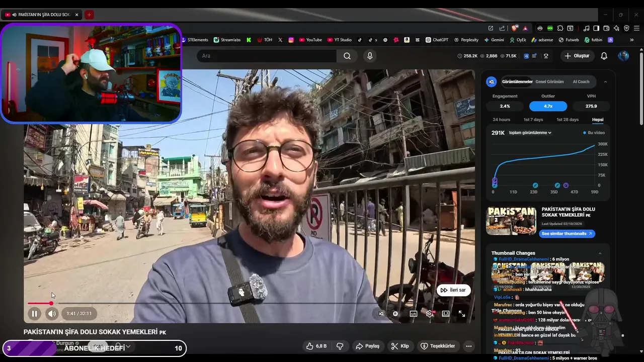Click the Klip scissors button
The height and width of the screenshot is (362, 644).
400,346
